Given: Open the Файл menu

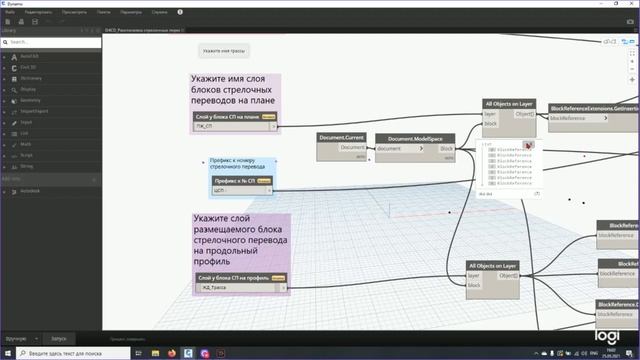Looking at the screenshot, I should click(10, 12).
